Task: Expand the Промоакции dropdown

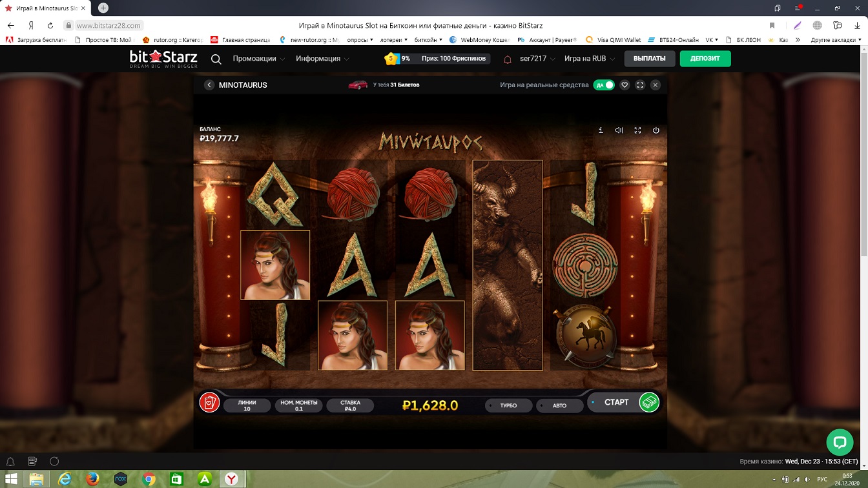Action: click(259, 59)
